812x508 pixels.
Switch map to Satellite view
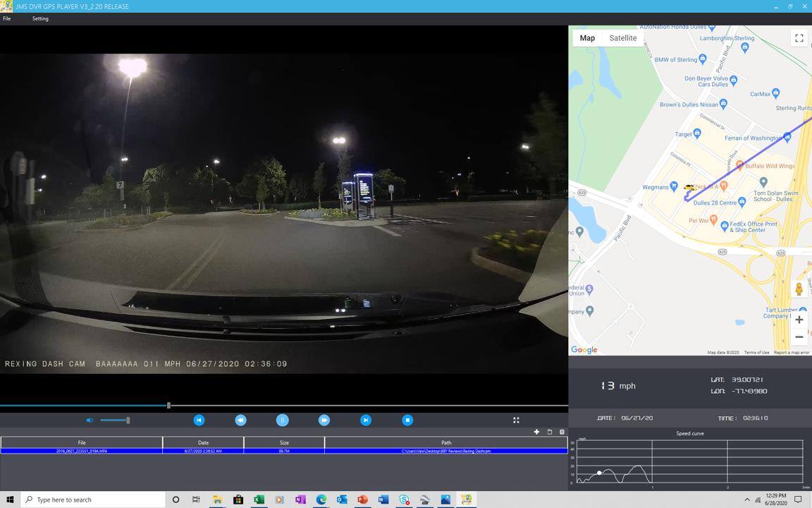[622, 38]
